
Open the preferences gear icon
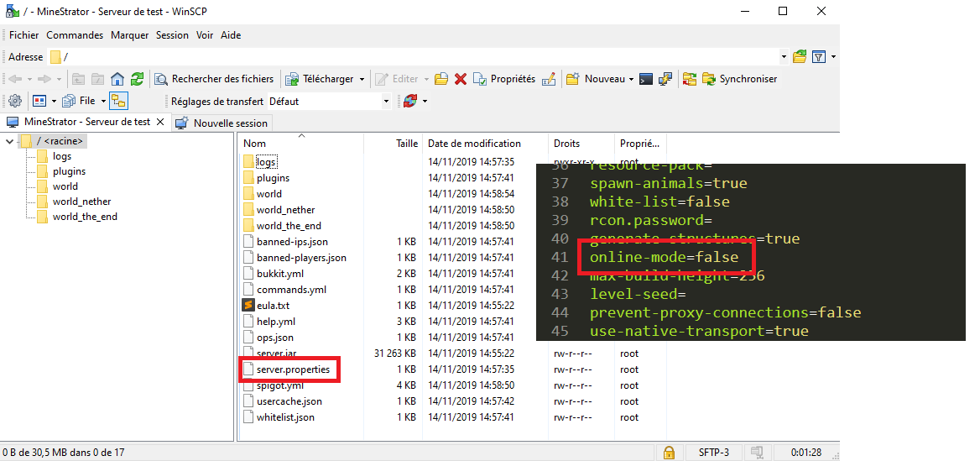click(x=16, y=101)
